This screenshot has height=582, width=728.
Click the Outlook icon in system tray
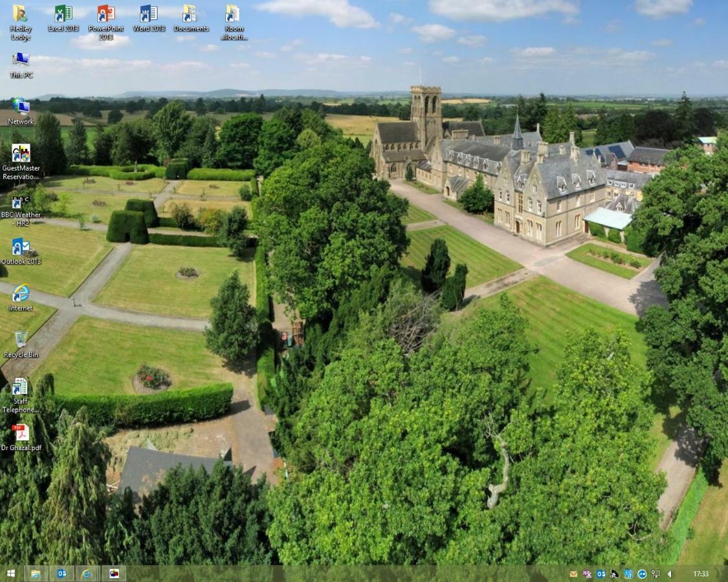coord(601,574)
